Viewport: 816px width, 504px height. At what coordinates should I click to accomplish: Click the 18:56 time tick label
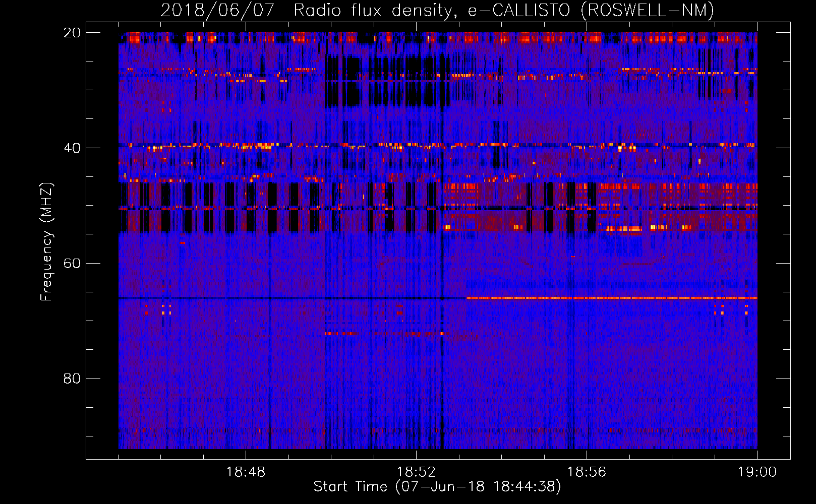pos(587,472)
